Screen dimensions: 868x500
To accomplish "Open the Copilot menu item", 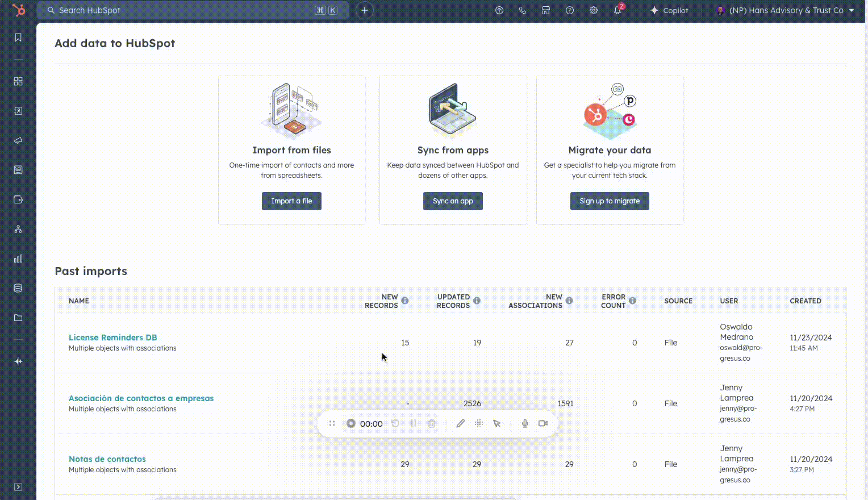I will 669,10.
